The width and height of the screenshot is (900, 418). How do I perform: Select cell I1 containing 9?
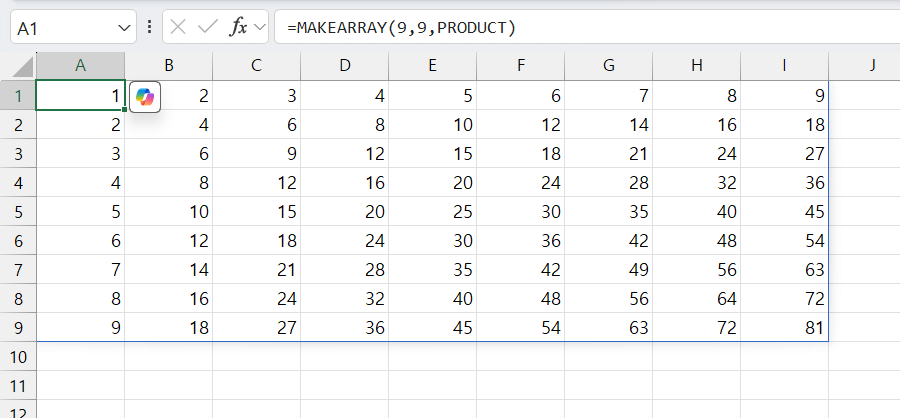(x=785, y=95)
